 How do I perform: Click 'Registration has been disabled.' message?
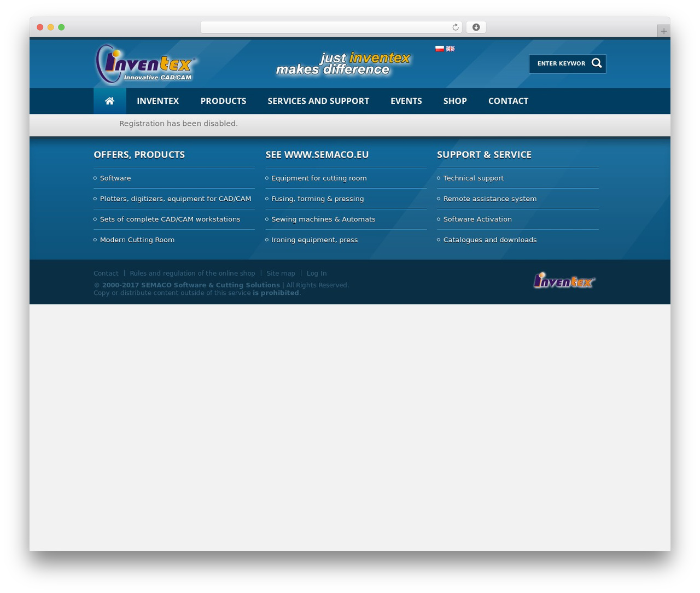[178, 124]
